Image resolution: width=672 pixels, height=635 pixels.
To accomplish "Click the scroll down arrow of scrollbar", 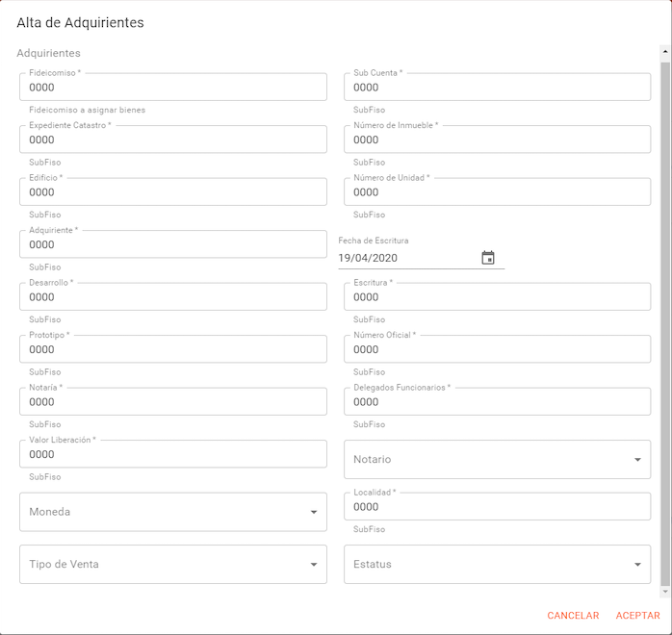I will pyautogui.click(x=664, y=592).
